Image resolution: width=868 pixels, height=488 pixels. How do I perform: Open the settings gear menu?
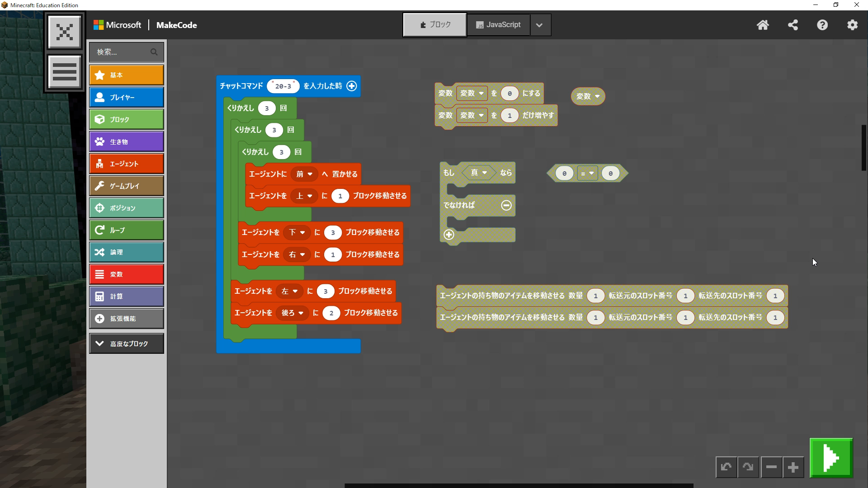point(852,25)
